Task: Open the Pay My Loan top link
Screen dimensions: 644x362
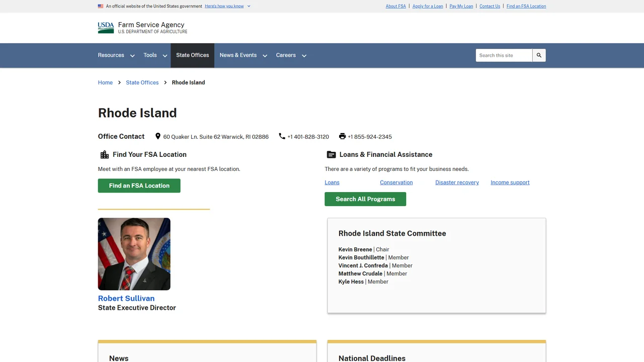Action: click(461, 6)
